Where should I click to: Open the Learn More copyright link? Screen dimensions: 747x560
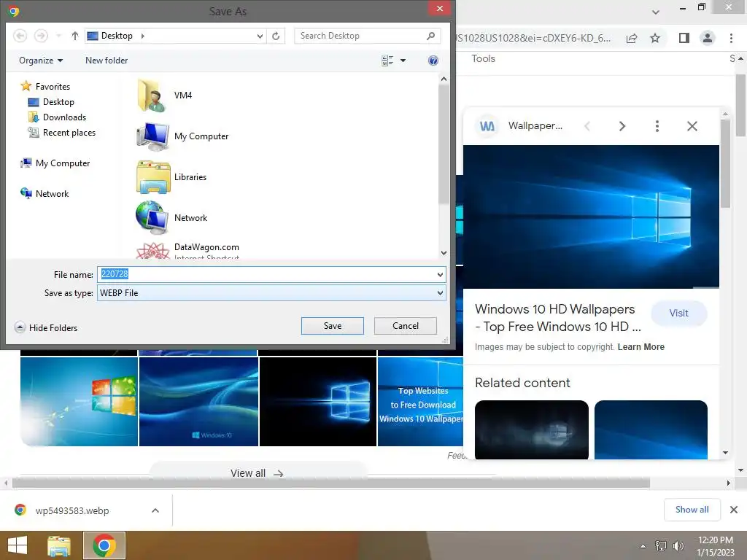(x=640, y=347)
